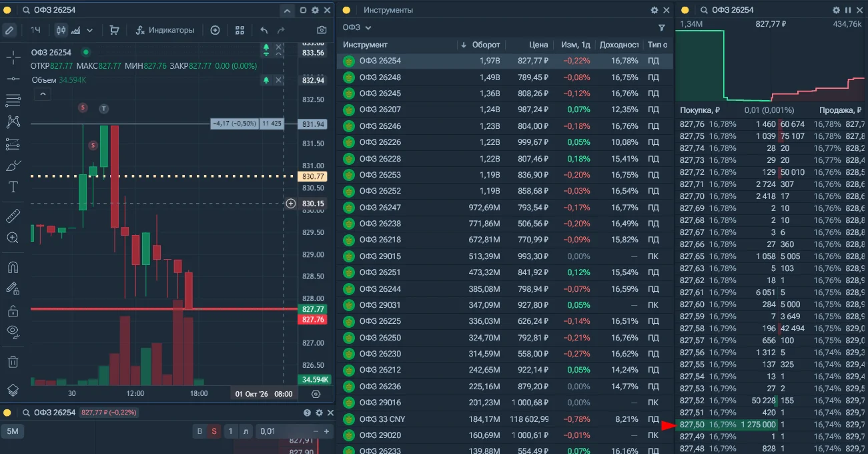Select B buy side in bottom panel

199,431
